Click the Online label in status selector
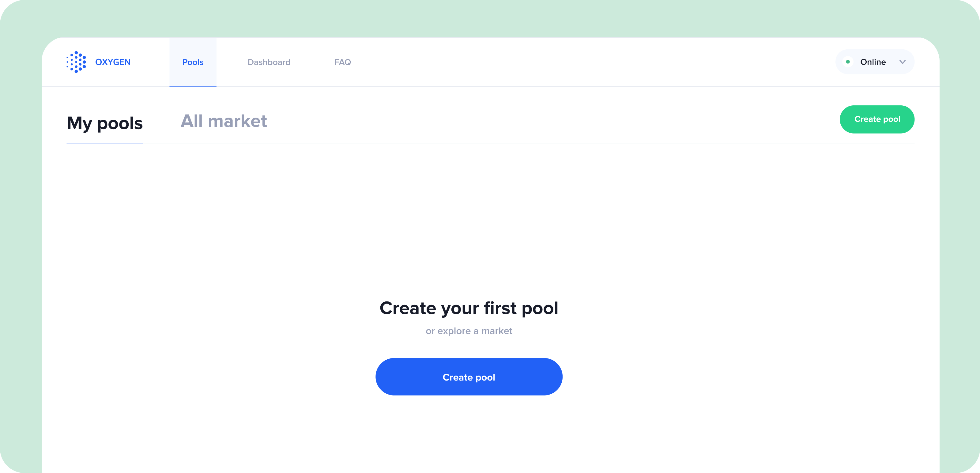 click(873, 62)
